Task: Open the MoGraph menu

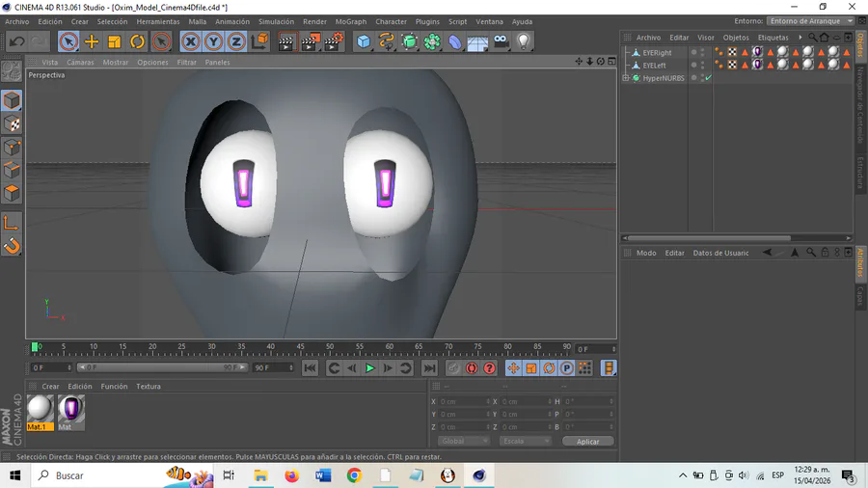Action: pos(350,21)
